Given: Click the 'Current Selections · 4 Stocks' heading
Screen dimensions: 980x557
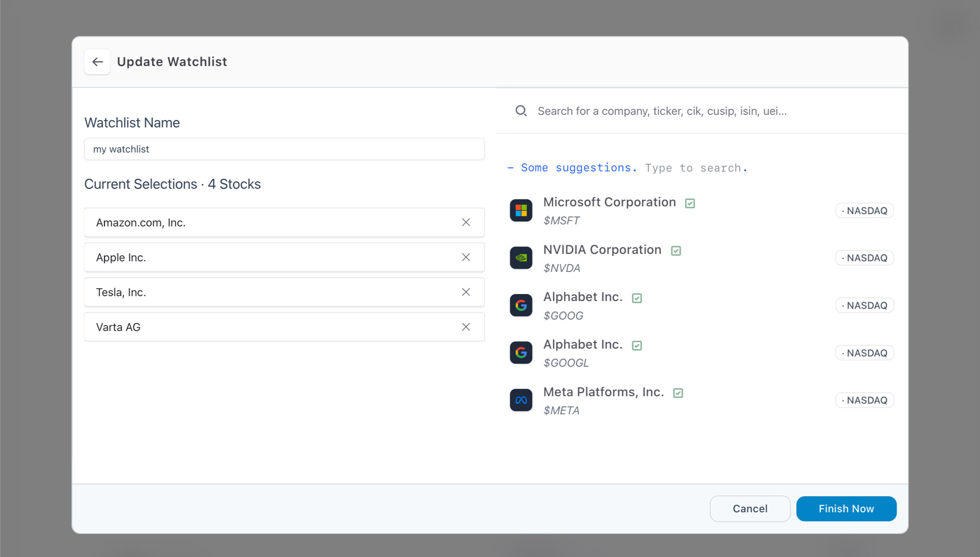Looking at the screenshot, I should tap(172, 184).
